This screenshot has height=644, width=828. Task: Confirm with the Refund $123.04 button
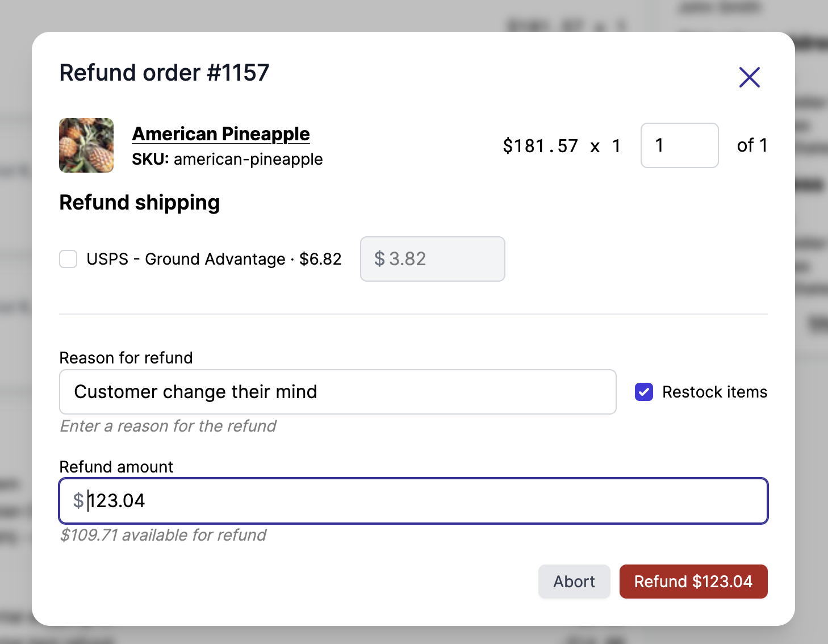pos(693,582)
